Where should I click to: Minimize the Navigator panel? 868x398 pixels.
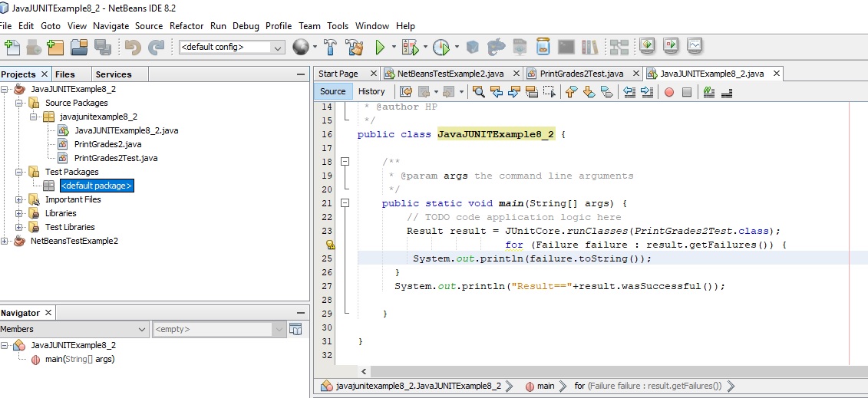pyautogui.click(x=301, y=313)
